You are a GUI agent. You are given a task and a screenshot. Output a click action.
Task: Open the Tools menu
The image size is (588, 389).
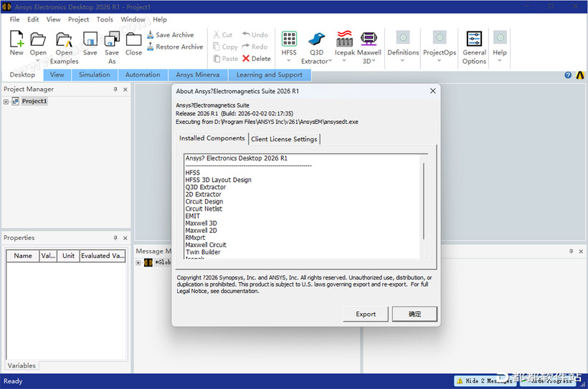pyautogui.click(x=105, y=19)
